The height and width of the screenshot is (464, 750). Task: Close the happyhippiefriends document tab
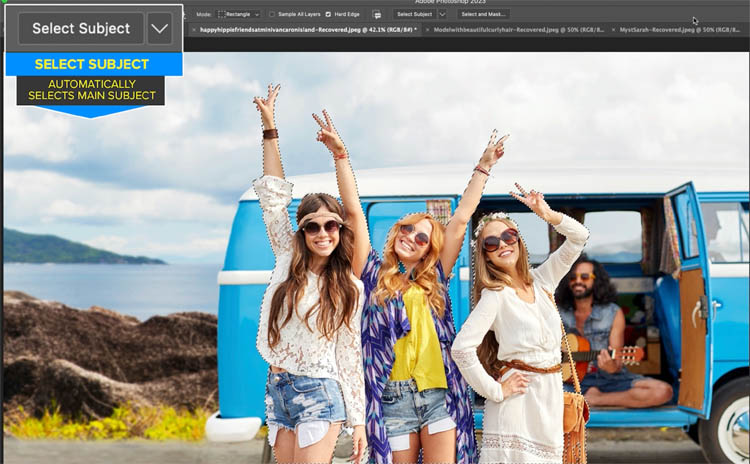[x=194, y=30]
